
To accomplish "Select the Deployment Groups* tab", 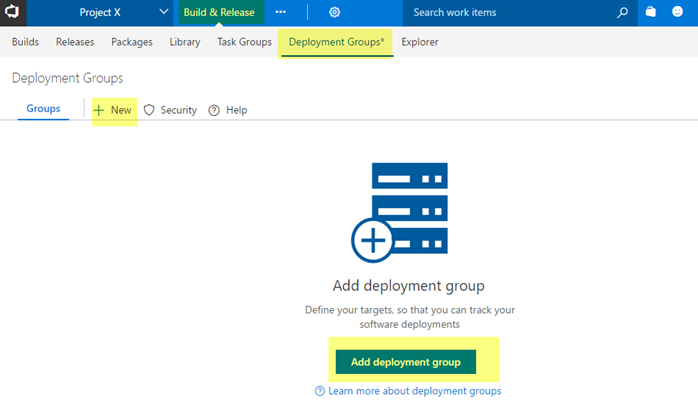I will point(337,42).
